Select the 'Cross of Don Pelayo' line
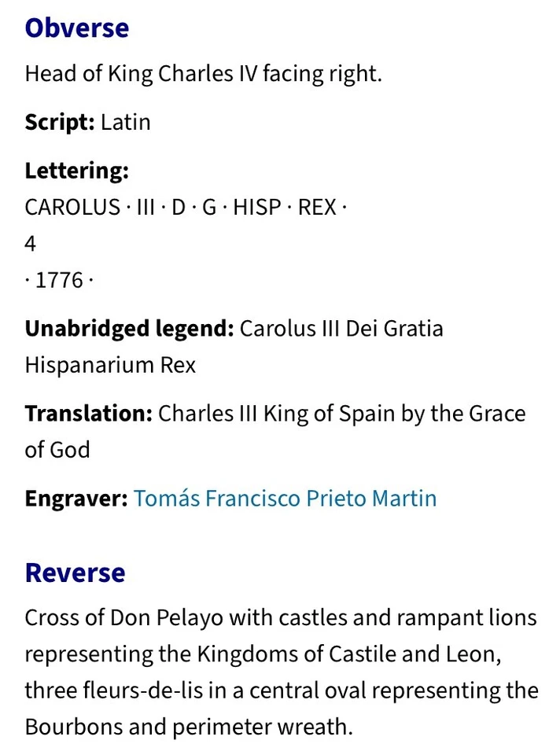The width and height of the screenshot is (560, 755). pos(281,618)
